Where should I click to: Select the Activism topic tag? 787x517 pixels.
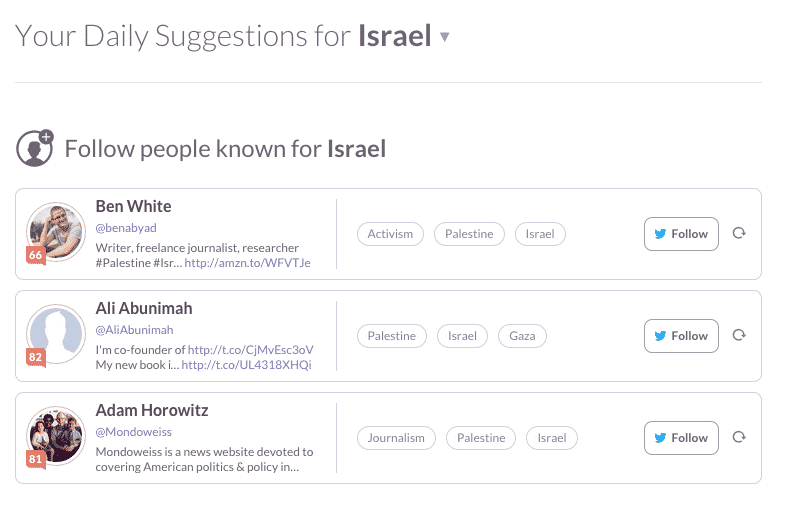390,234
